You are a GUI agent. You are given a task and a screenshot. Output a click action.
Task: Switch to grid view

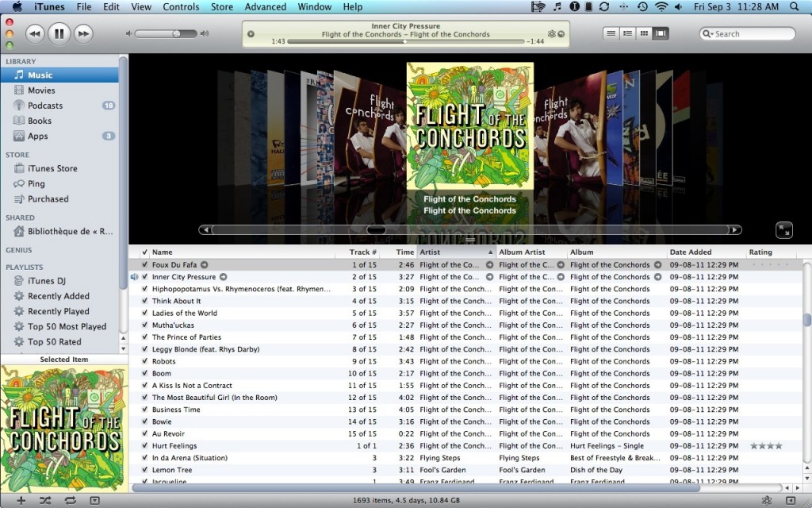(x=644, y=33)
